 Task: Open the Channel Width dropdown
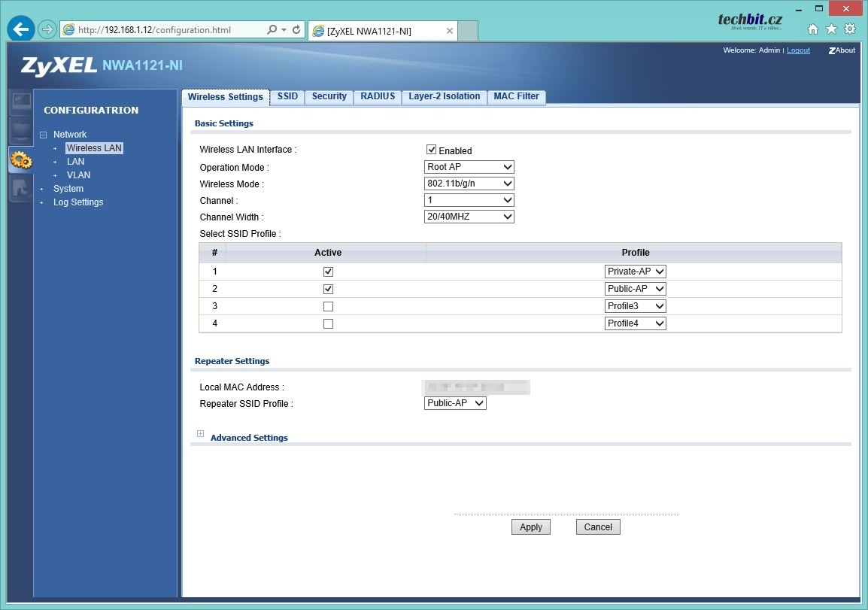(x=469, y=217)
